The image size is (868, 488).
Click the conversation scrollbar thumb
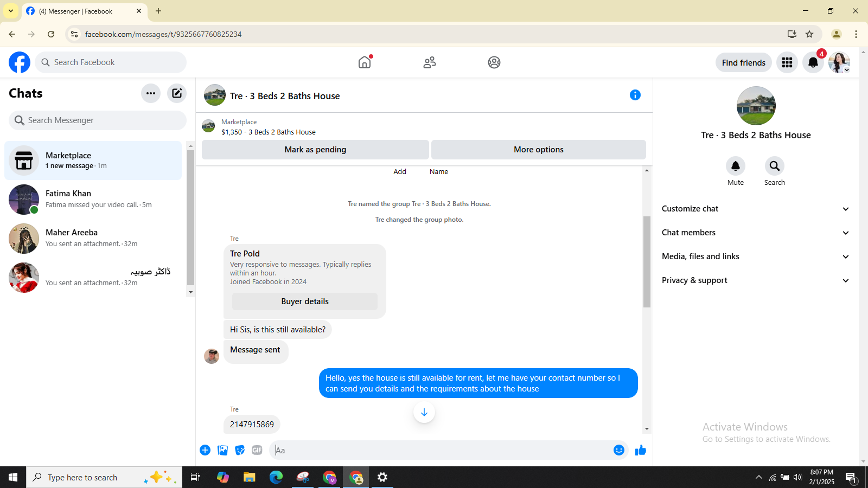(647, 262)
